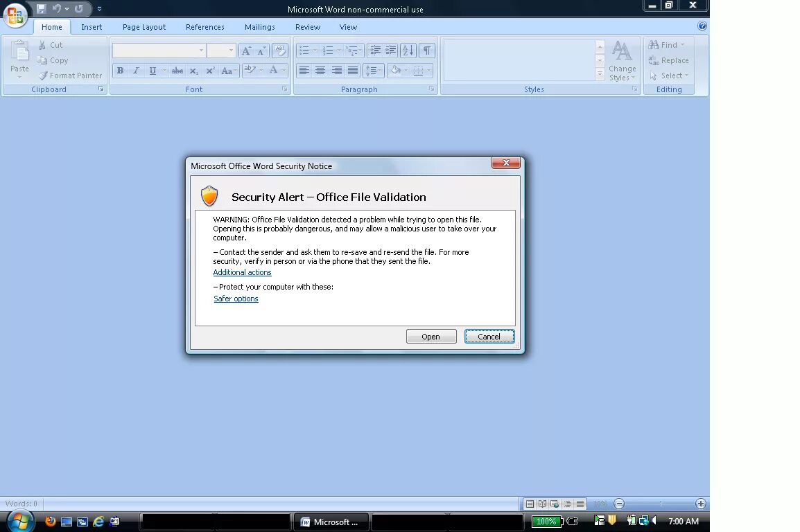
Task: Open the font size combo box
Action: tap(221, 51)
